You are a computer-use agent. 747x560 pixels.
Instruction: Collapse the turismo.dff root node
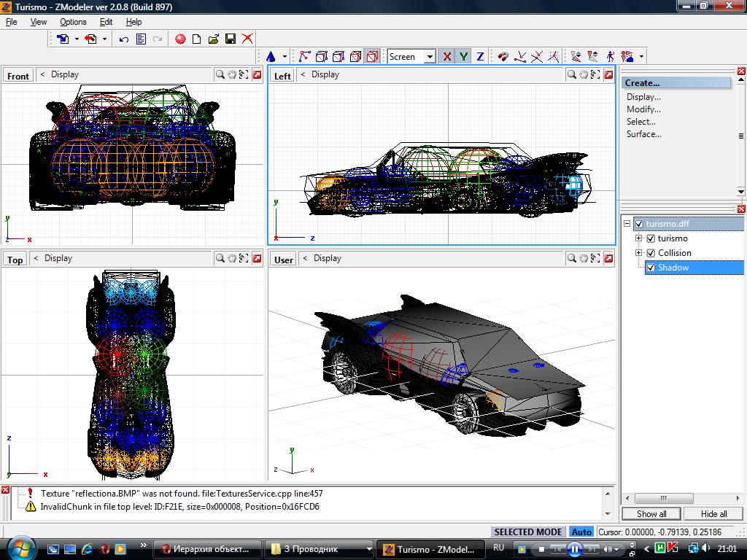coord(627,224)
